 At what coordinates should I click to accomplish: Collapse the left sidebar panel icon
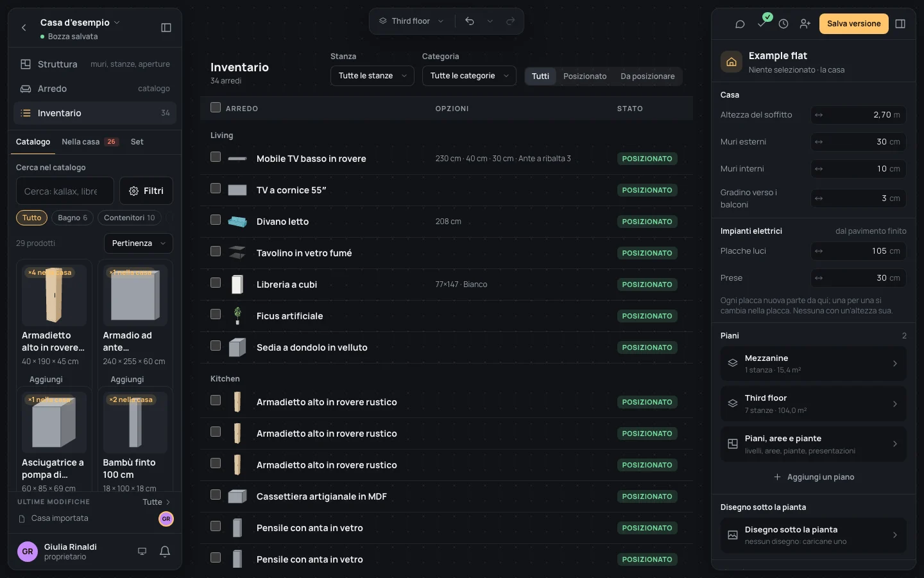(166, 28)
